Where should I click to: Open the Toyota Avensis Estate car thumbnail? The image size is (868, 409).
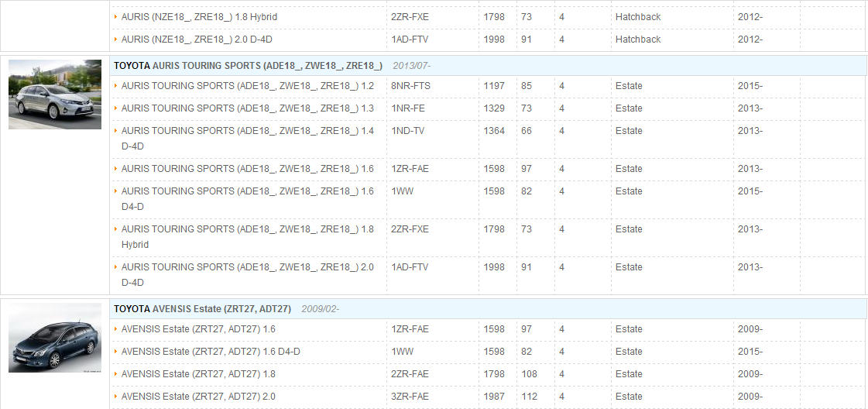55,338
